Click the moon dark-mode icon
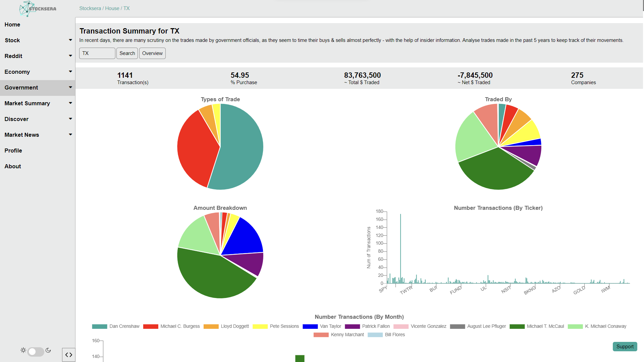 (x=48, y=350)
